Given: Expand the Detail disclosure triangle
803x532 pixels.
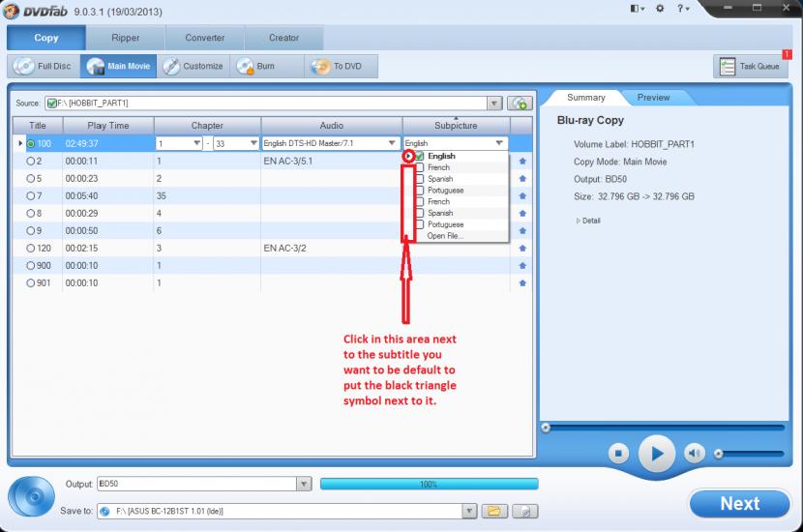Looking at the screenshot, I should [x=579, y=221].
